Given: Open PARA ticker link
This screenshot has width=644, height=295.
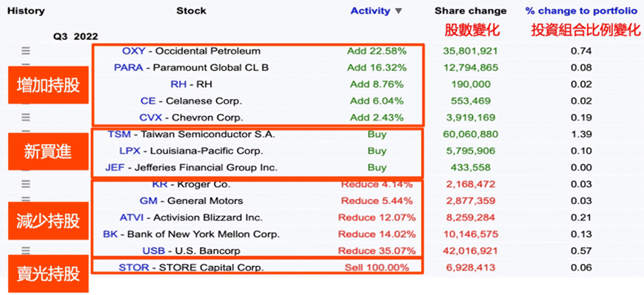Looking at the screenshot, I should 129,67.
